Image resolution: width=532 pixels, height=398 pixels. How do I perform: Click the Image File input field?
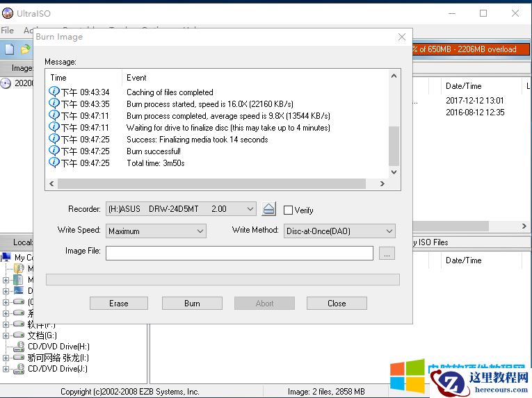239,254
